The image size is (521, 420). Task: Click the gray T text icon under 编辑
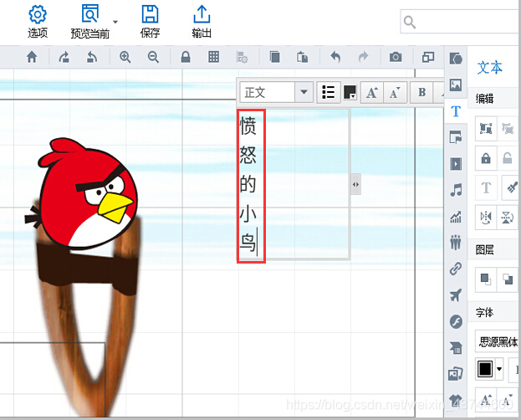click(486, 188)
